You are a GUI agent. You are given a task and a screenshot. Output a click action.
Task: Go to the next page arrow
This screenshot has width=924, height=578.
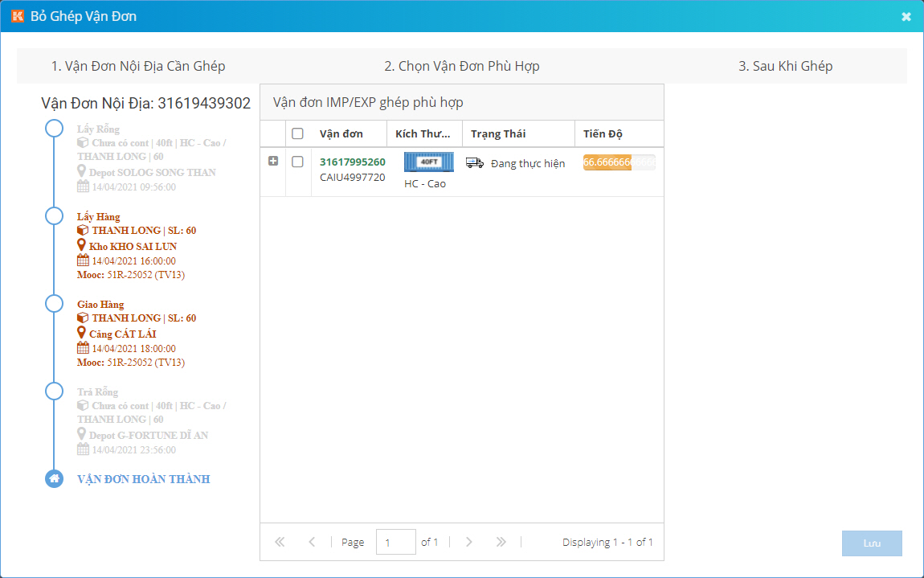click(469, 542)
